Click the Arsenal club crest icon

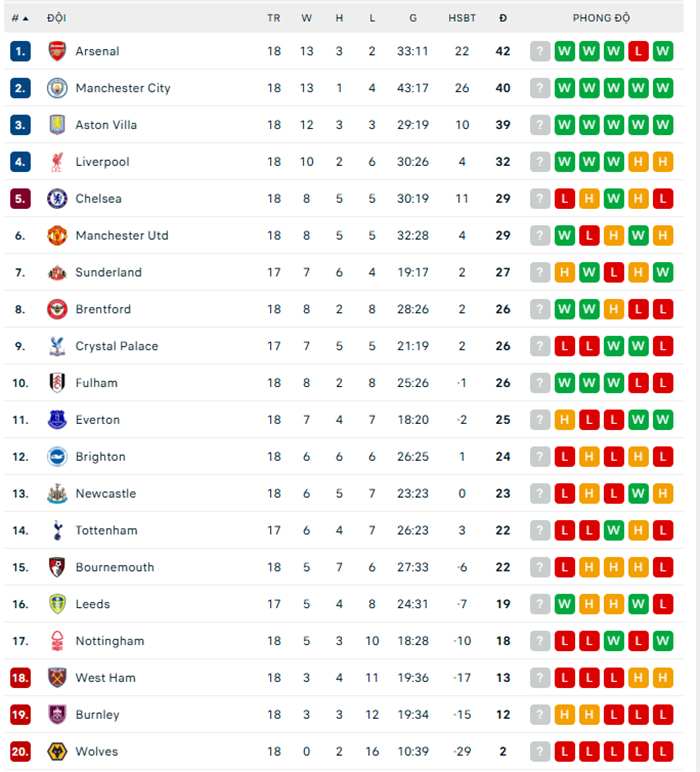(x=57, y=51)
